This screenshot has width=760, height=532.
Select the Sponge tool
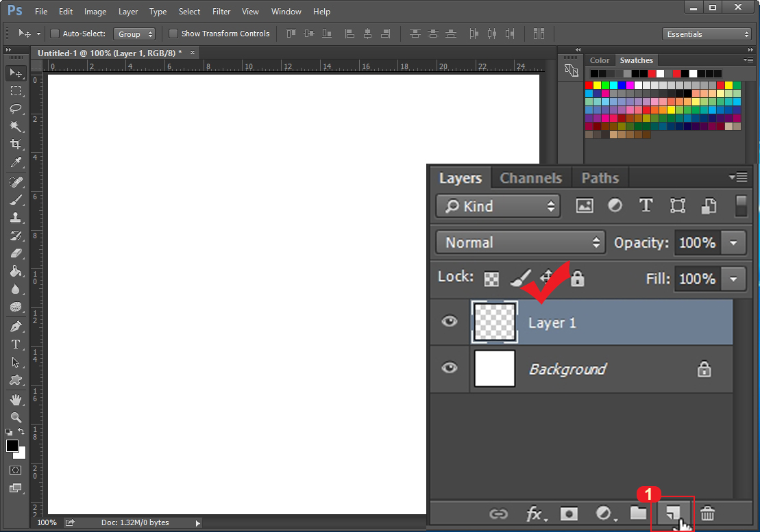pos(16,307)
